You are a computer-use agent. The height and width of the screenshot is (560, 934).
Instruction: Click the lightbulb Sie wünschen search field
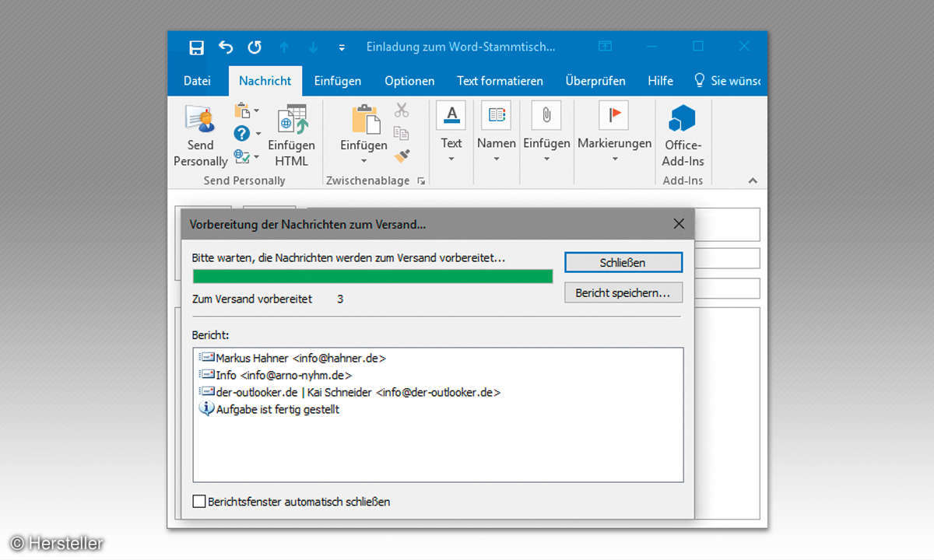click(x=726, y=81)
